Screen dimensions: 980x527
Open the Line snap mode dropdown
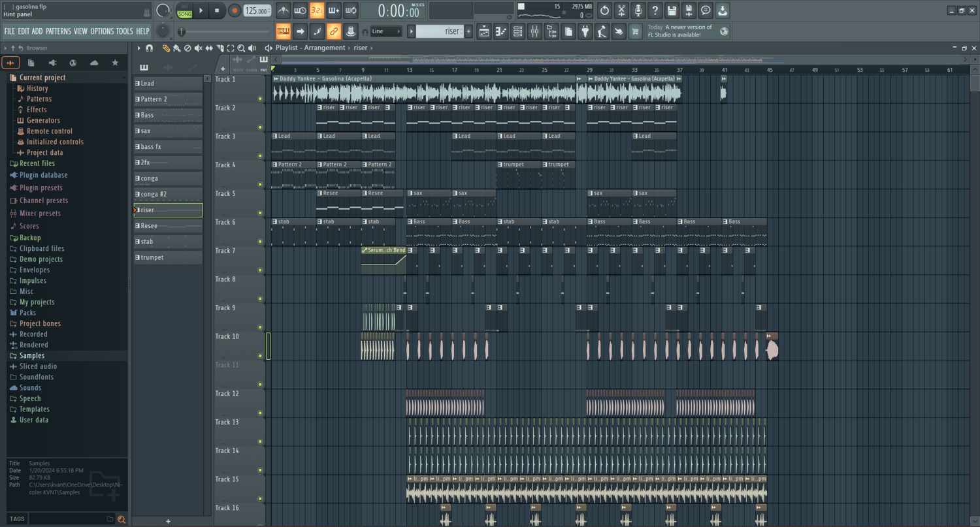tap(385, 31)
